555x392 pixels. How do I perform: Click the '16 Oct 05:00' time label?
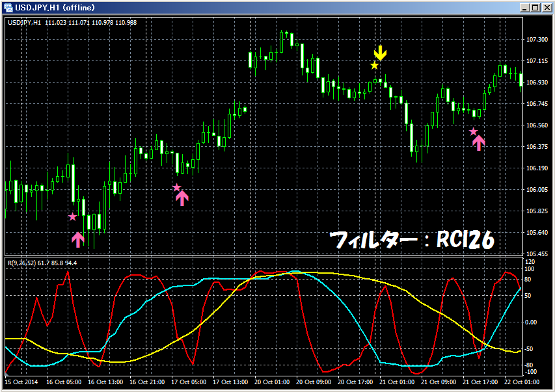pyautogui.click(x=64, y=382)
